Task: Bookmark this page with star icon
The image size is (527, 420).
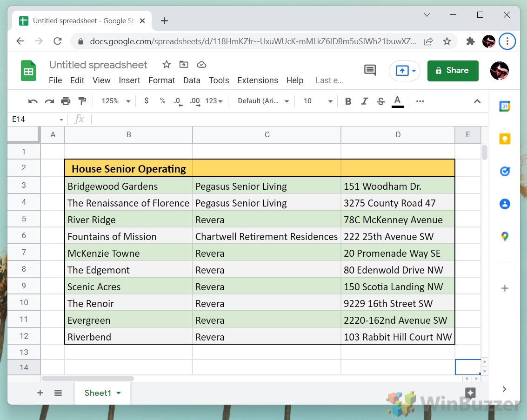Action: (447, 41)
